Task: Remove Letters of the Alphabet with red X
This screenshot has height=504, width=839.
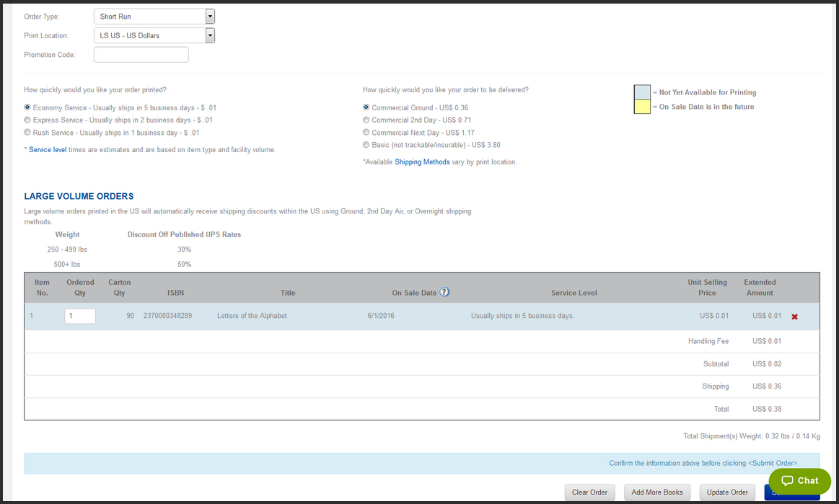Action: click(794, 317)
